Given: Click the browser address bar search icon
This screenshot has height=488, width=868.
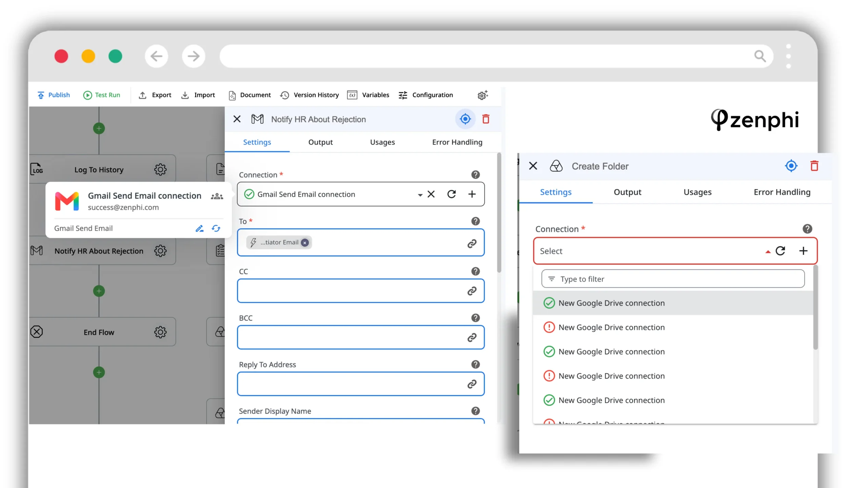Looking at the screenshot, I should click(x=760, y=56).
